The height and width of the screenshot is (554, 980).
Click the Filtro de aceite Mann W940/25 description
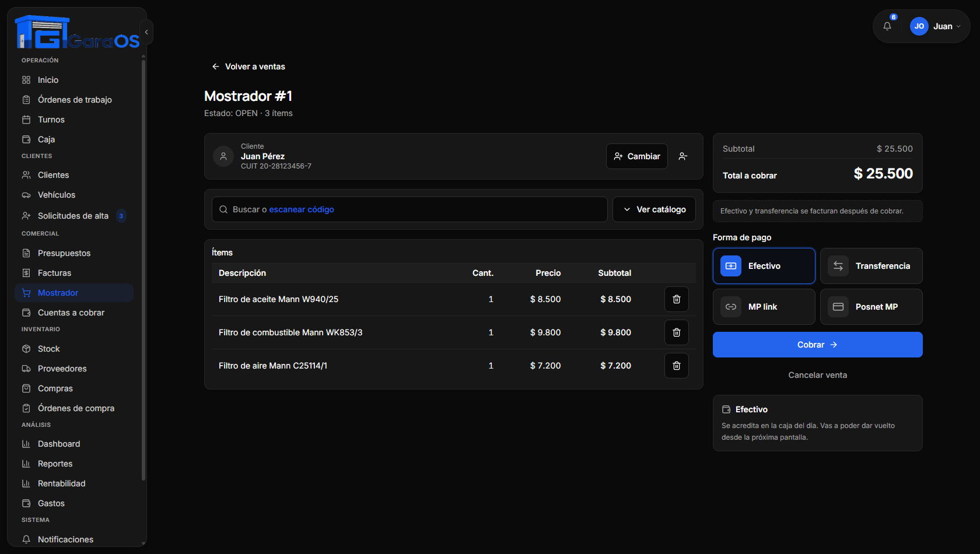278,299
